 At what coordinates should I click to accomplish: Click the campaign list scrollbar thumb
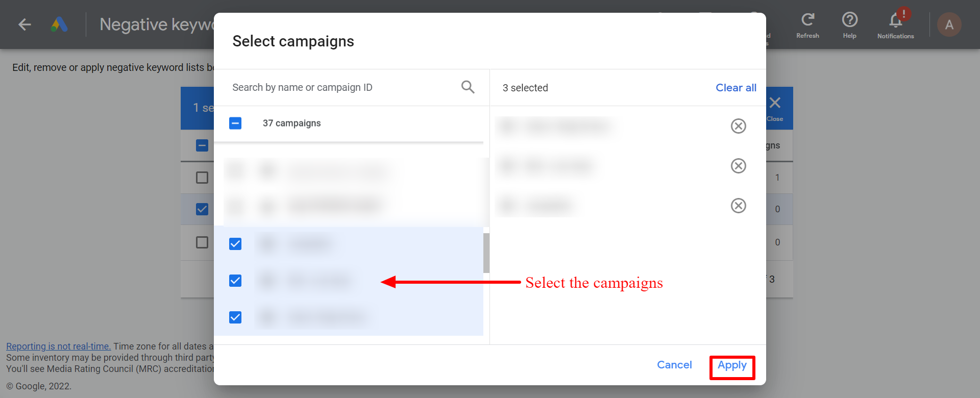pos(486,253)
